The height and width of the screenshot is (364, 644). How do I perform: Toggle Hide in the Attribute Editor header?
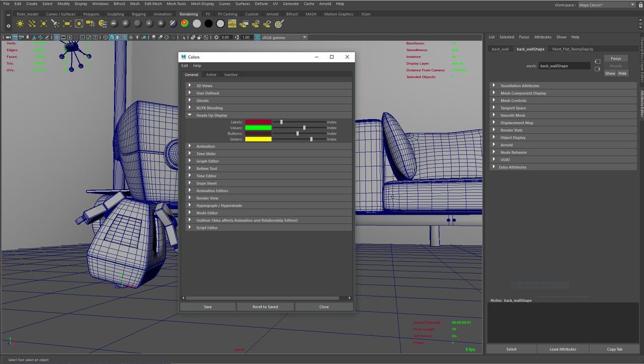click(x=623, y=73)
